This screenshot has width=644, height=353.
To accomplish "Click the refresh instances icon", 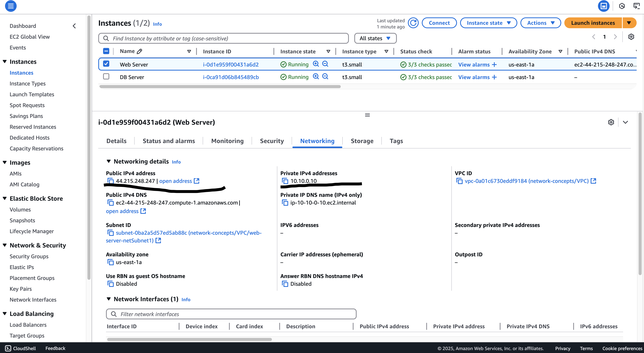I will [413, 23].
